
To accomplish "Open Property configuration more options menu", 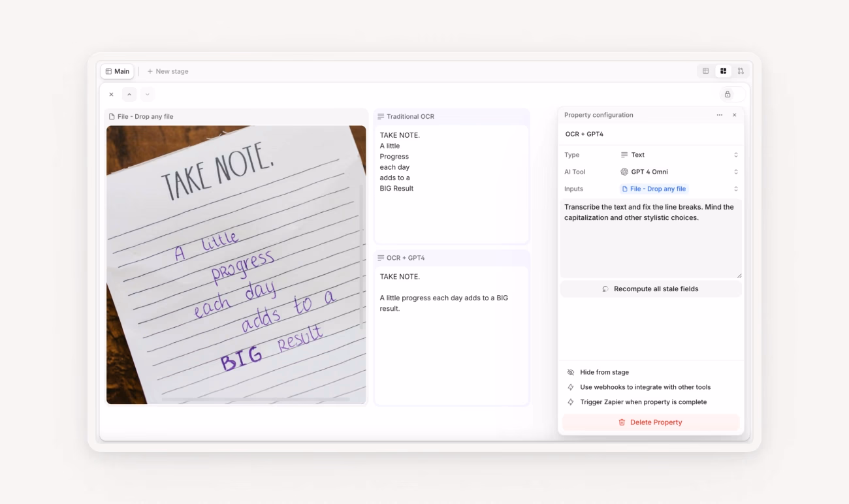I will [719, 115].
